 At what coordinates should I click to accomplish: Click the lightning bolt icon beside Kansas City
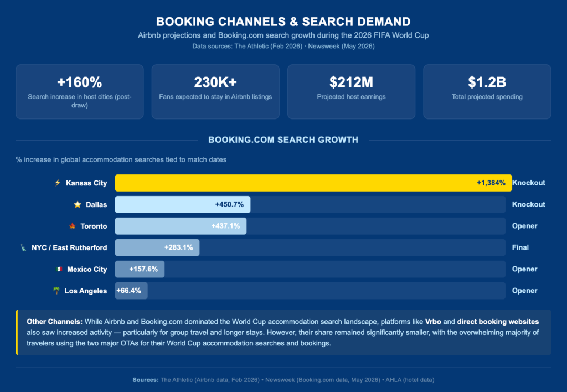[x=58, y=183]
